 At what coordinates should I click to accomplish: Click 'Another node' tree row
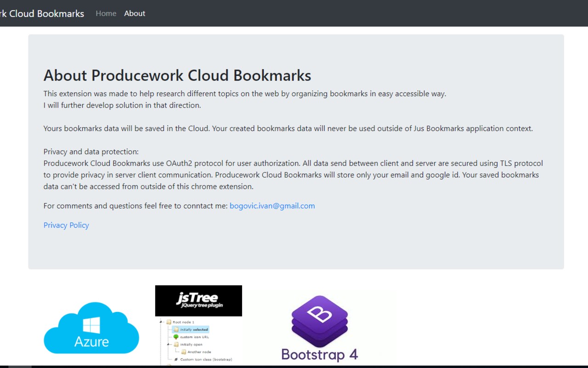(196, 352)
